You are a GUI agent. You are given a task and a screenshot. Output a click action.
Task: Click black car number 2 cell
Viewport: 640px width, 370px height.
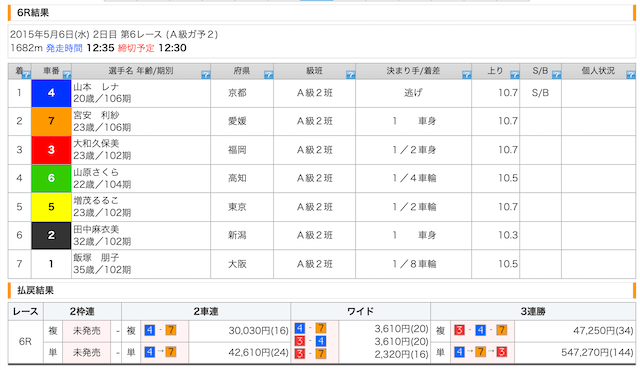click(51, 235)
